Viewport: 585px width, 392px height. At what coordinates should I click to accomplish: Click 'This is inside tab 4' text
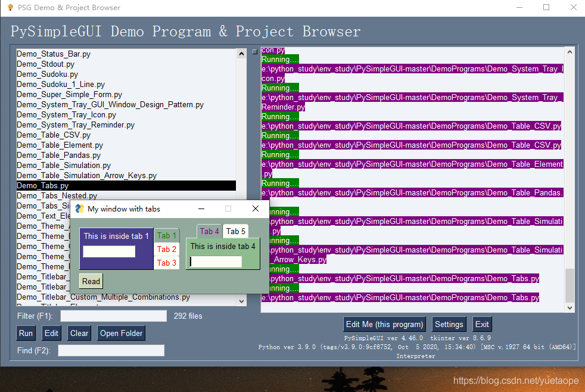click(x=223, y=246)
